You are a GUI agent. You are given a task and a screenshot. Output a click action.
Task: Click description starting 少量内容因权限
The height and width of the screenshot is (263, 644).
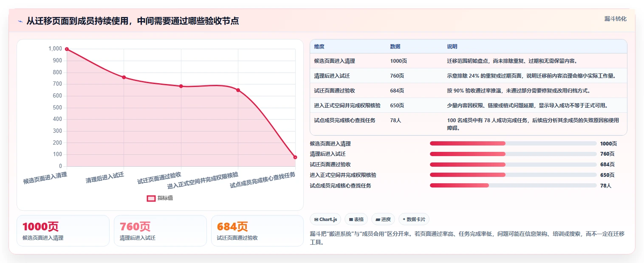[x=527, y=106]
